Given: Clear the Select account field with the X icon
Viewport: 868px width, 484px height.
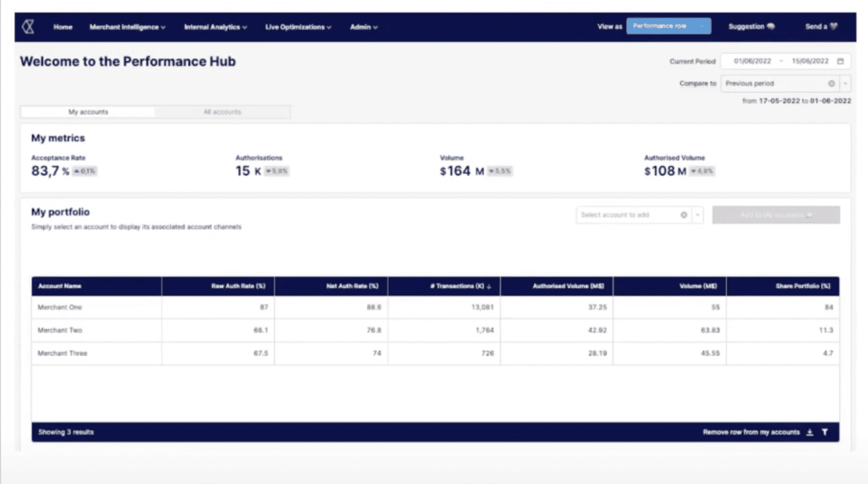Looking at the screenshot, I should [x=684, y=215].
